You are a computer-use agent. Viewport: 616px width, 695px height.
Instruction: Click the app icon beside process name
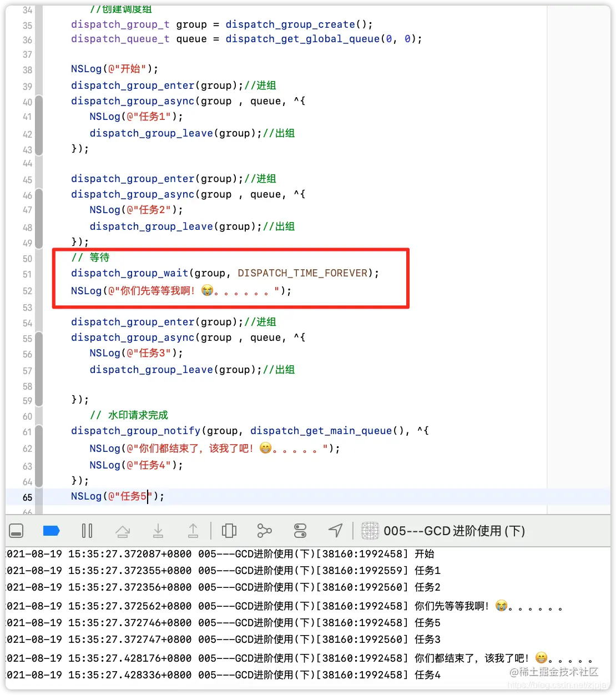point(370,531)
